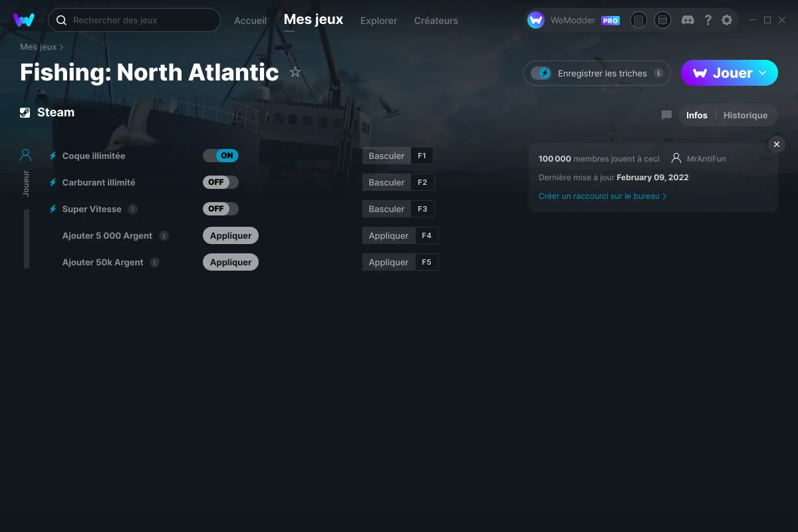Click info icon next to Ajouter 5 000 Argent
The image size is (798, 532).
[x=164, y=235]
